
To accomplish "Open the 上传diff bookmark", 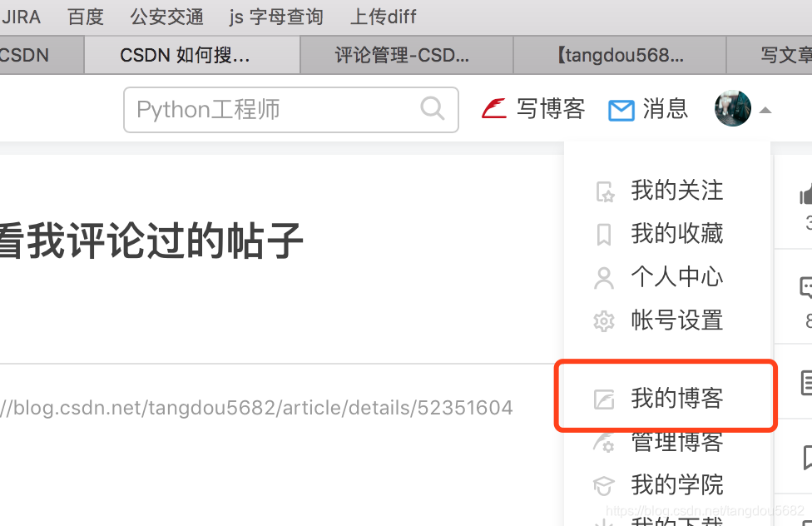I will coord(384,17).
